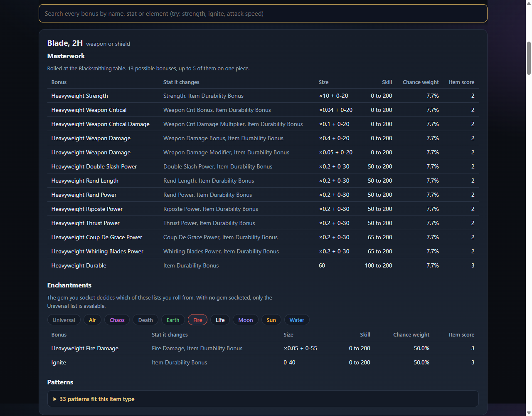Click Masterwork Chance weight column header

(x=421, y=82)
